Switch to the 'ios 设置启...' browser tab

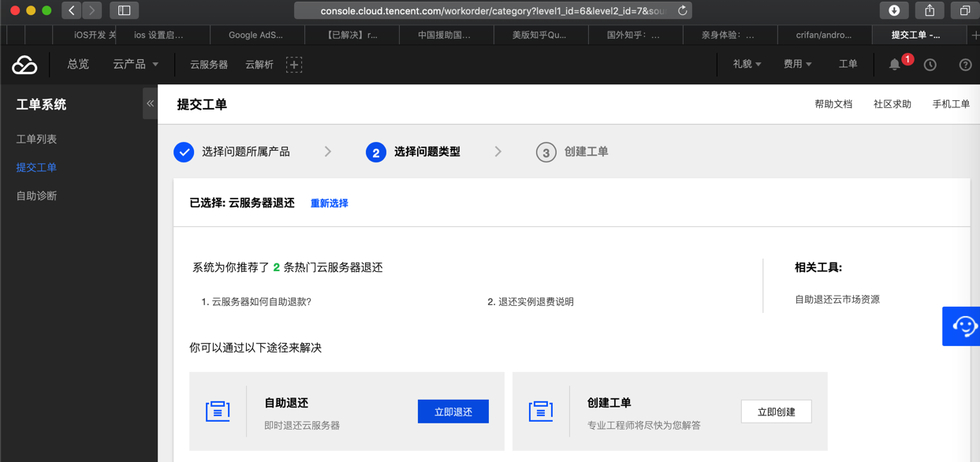[163, 35]
